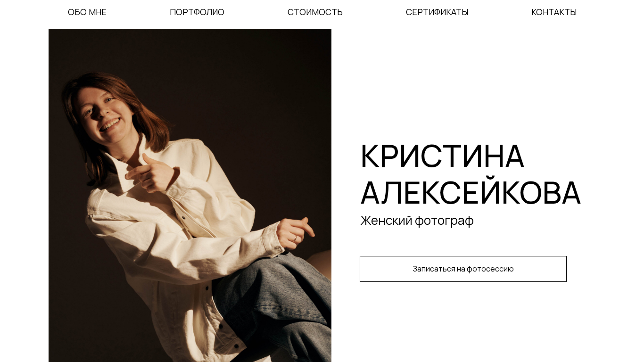The width and height of the screenshot is (644, 362).
Task: Select СТОИМОСТЬ in the top navigation
Action: [315, 12]
